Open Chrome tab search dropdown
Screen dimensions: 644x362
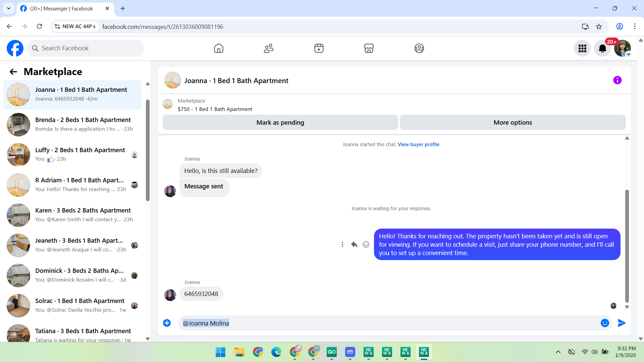9,8
